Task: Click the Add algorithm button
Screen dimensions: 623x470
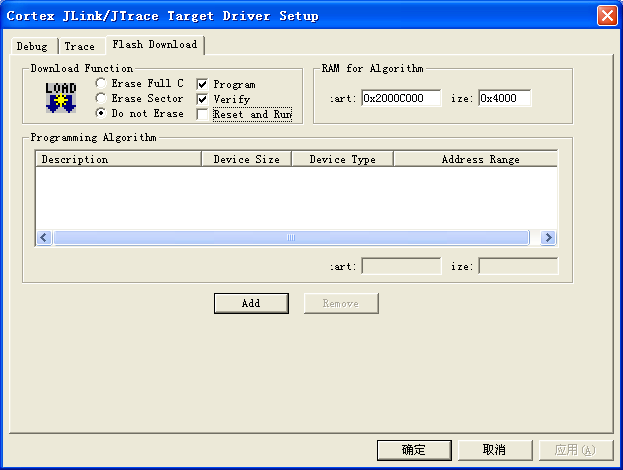Action: 251,304
